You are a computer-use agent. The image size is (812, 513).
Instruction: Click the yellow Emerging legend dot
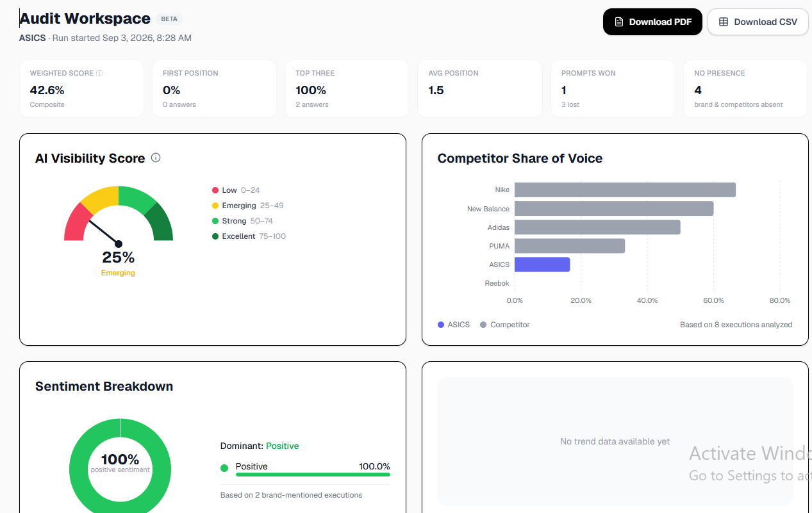point(215,206)
